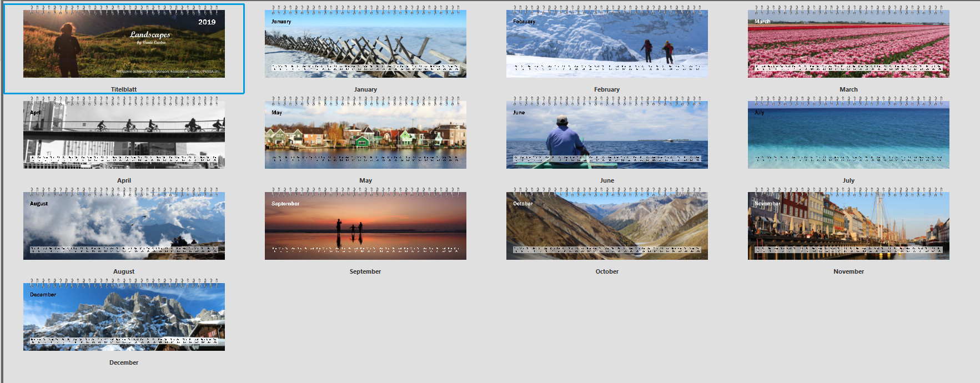980x383 pixels.
Task: Pick the July blue sea thumbnail
Action: pyautogui.click(x=848, y=135)
